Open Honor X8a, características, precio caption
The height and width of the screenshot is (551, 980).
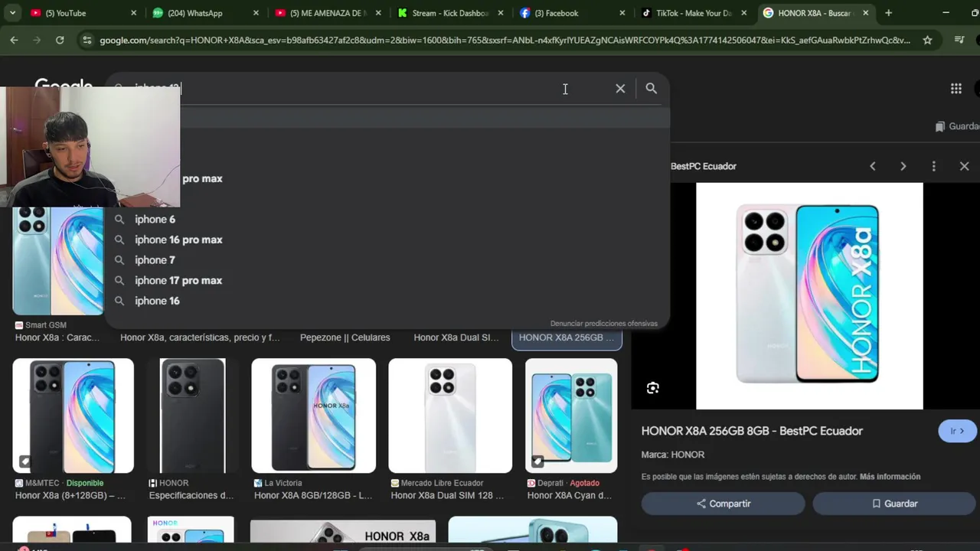click(200, 337)
